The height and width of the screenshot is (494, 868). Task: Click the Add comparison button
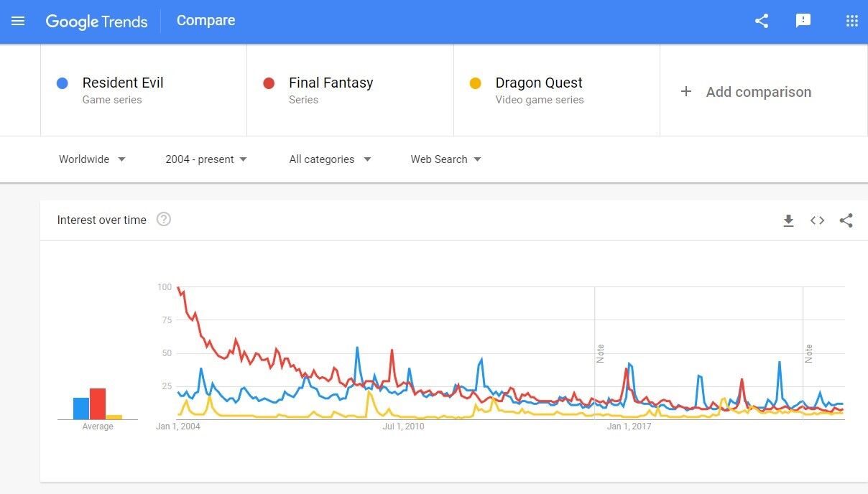point(758,92)
